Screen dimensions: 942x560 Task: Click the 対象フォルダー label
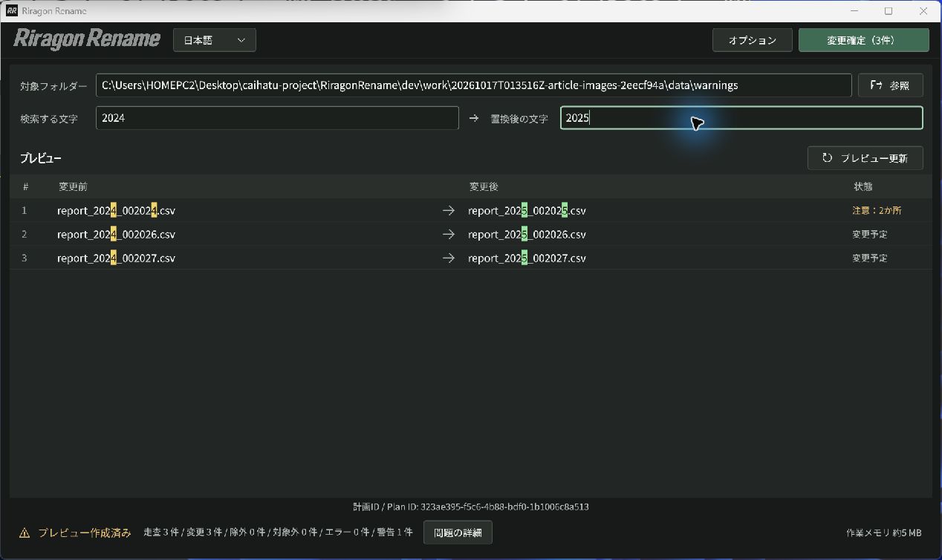tap(53, 86)
